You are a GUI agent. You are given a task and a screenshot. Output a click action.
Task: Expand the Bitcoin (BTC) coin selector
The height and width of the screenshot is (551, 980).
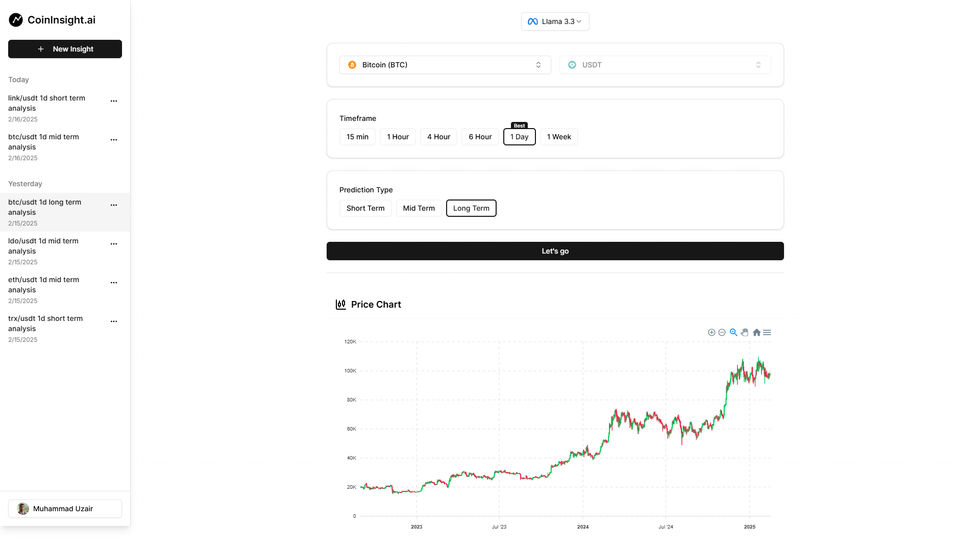pos(445,65)
